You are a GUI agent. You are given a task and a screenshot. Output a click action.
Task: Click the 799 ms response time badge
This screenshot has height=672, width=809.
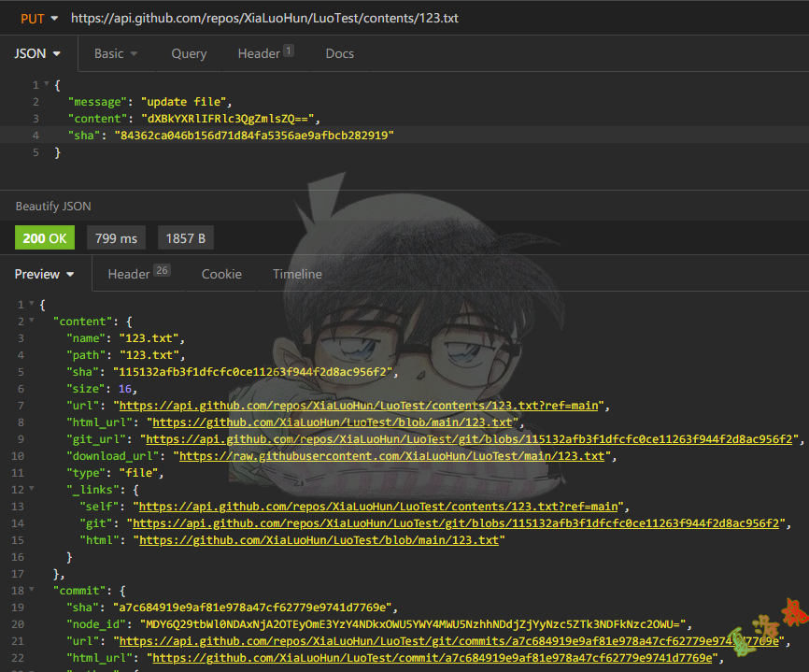[x=116, y=238]
